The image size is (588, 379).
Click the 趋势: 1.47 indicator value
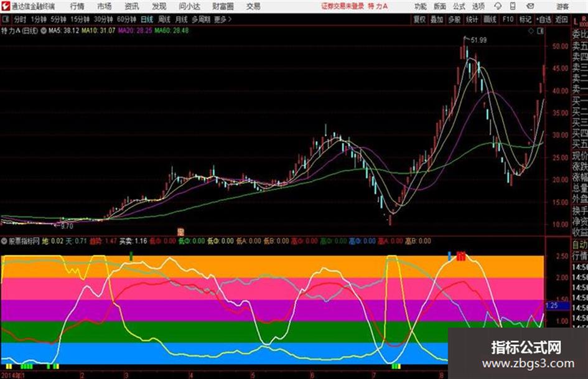pyautogui.click(x=103, y=241)
